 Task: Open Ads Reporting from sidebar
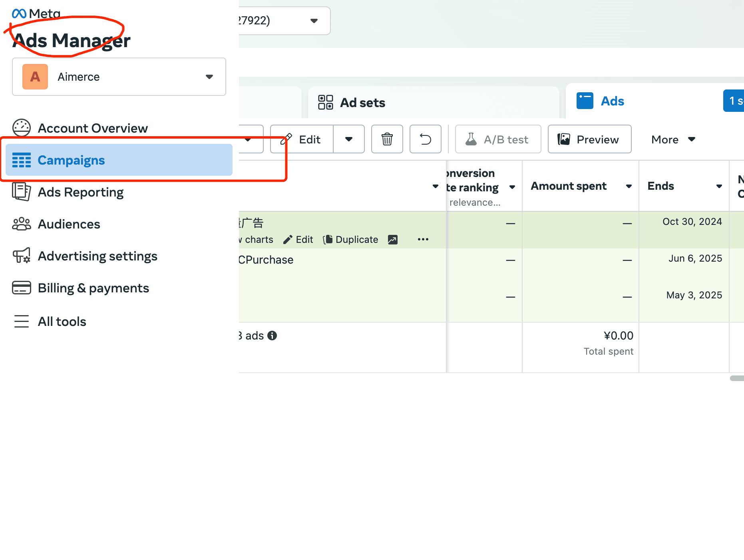(x=80, y=192)
